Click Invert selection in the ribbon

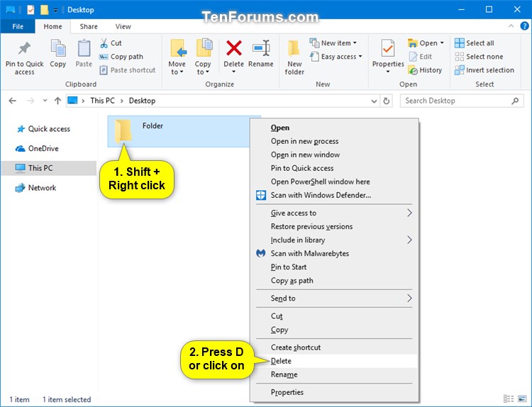click(x=484, y=70)
